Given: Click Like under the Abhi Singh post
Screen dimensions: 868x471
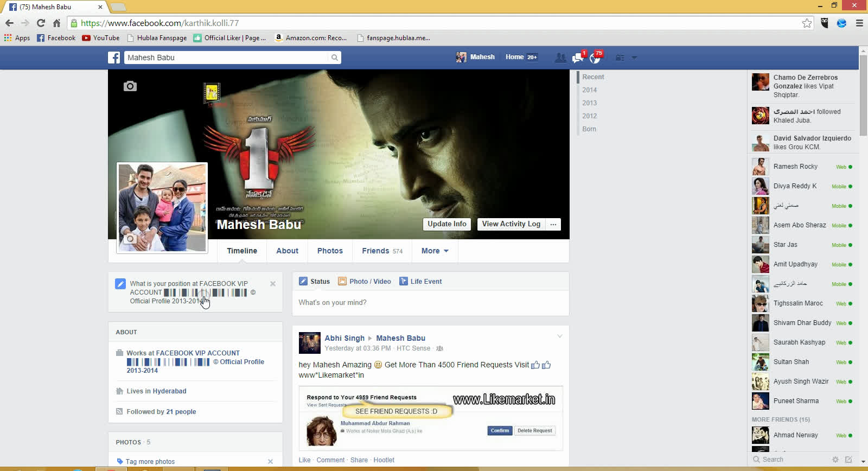Looking at the screenshot, I should [x=304, y=460].
